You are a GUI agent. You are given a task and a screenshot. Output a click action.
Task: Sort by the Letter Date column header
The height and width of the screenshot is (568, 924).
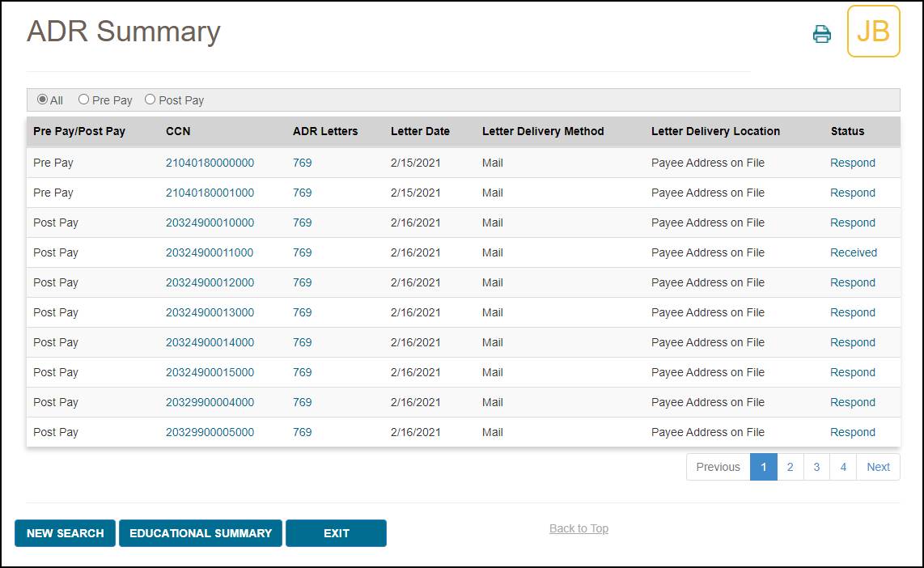coord(420,131)
